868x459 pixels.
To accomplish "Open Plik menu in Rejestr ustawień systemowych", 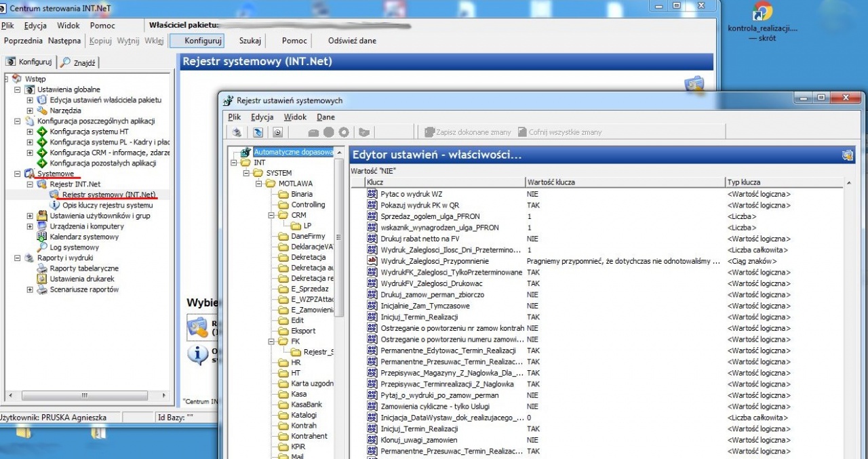I will 234,117.
